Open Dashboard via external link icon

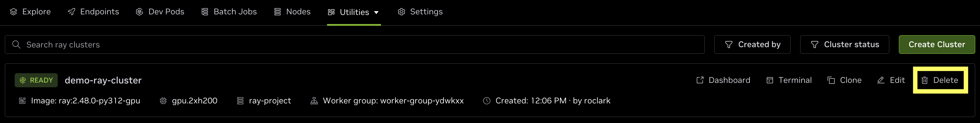pyautogui.click(x=700, y=80)
